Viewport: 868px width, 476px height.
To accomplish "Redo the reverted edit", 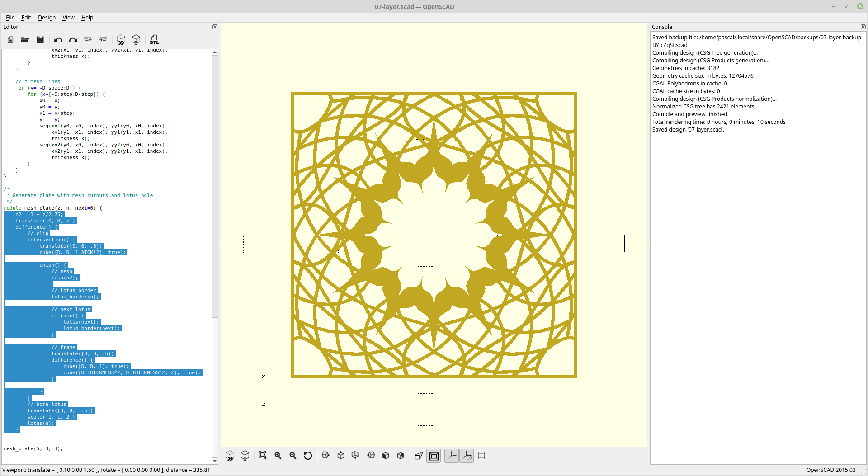I will click(x=73, y=40).
